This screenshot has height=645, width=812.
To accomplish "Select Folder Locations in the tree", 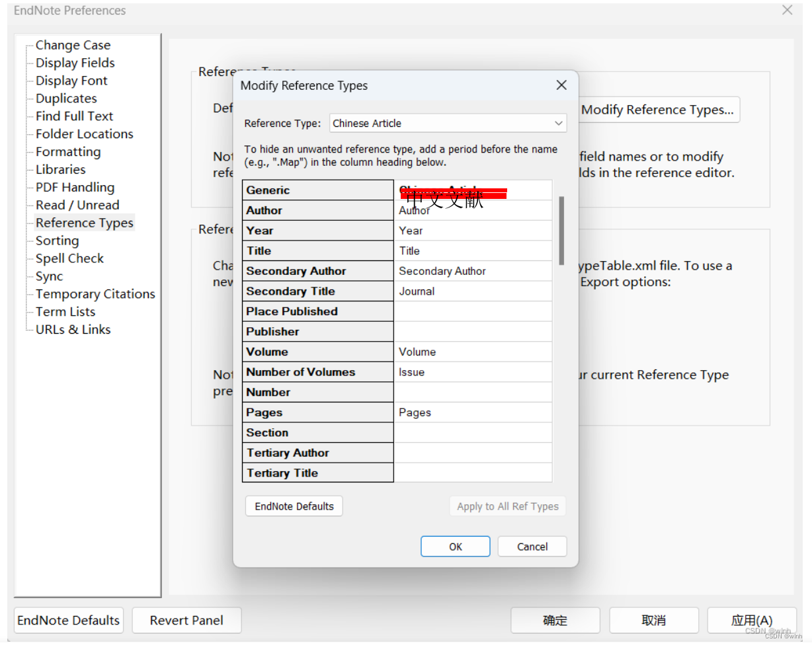I will coord(84,134).
